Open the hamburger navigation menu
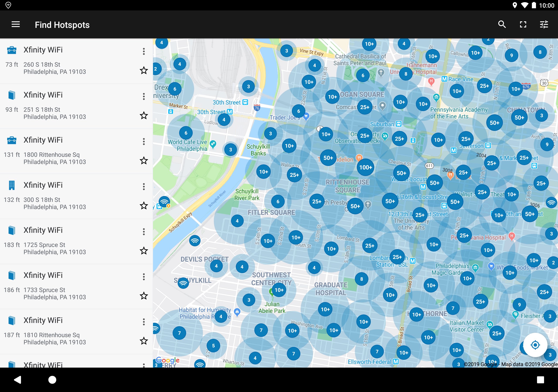Image resolution: width=558 pixels, height=392 pixels. tap(15, 25)
